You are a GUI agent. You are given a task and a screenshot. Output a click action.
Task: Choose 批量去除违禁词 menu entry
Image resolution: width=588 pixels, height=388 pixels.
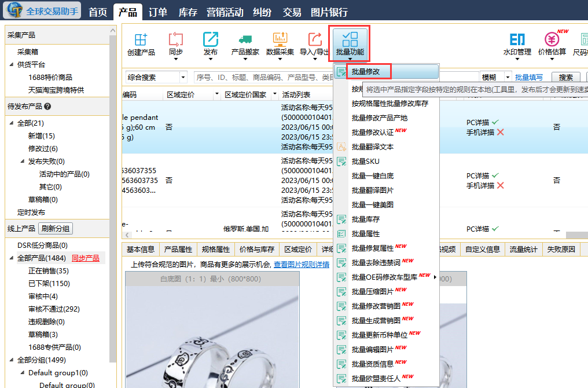tap(376, 263)
